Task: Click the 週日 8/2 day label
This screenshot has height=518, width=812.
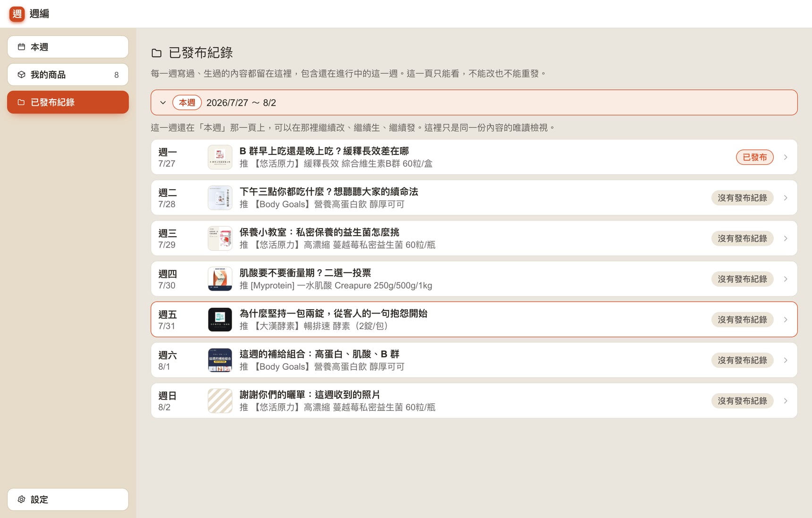Action: [x=168, y=401]
